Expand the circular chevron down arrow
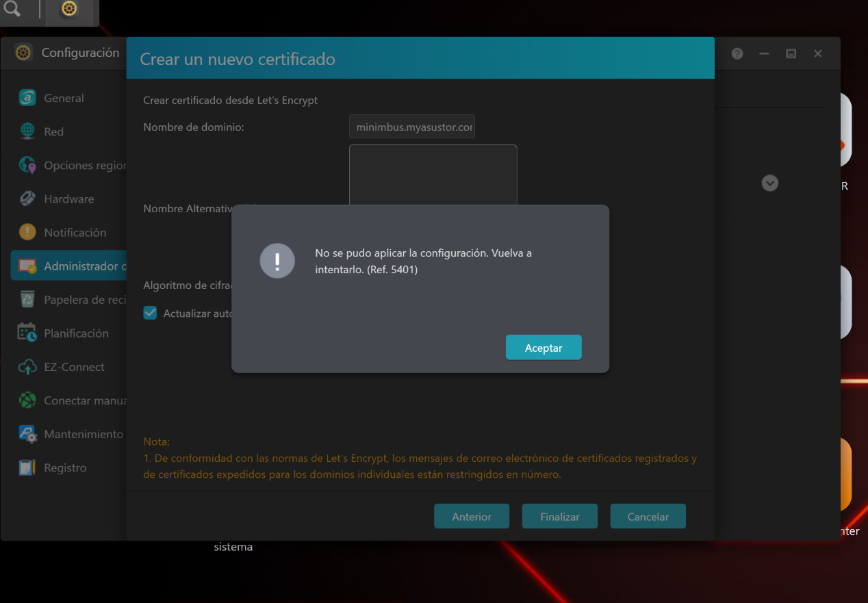Image resolution: width=868 pixels, height=603 pixels. click(770, 183)
